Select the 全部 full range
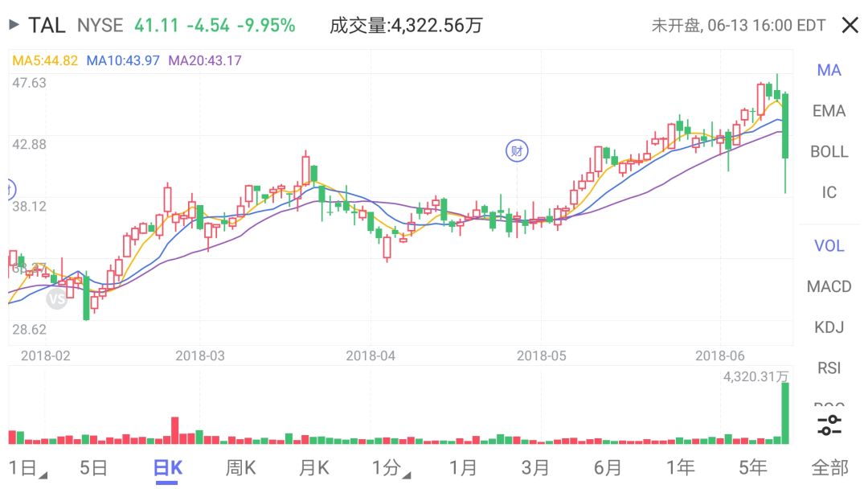Viewport: 868px width, 489px height. point(829,468)
